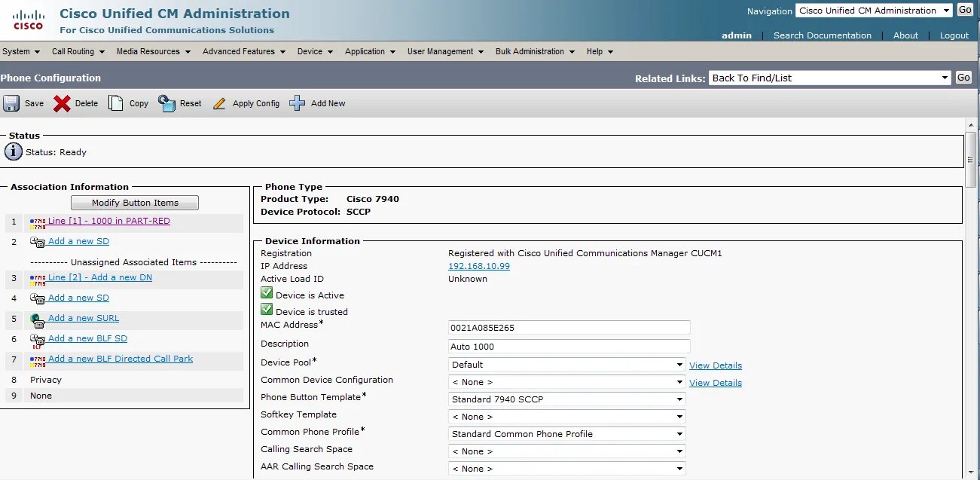Screen dimensions: 980x480
Task: Open the System menu
Action: [21, 51]
